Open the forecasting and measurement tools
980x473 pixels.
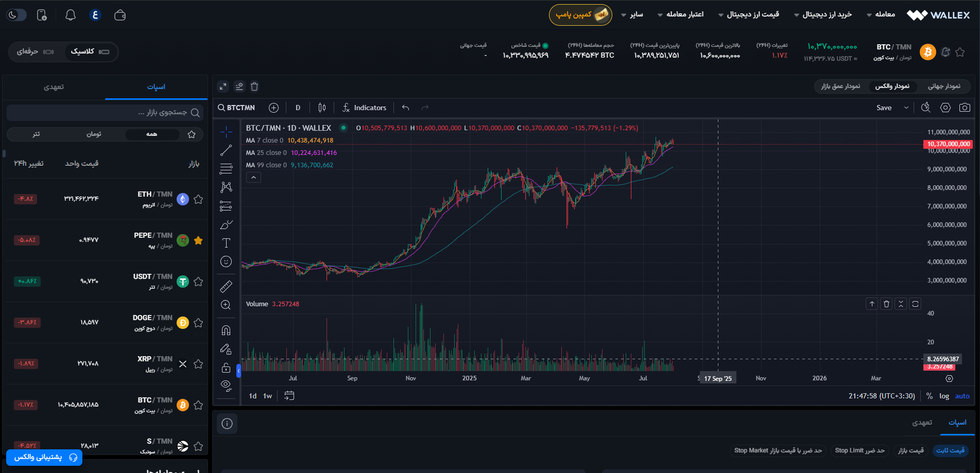click(x=226, y=206)
